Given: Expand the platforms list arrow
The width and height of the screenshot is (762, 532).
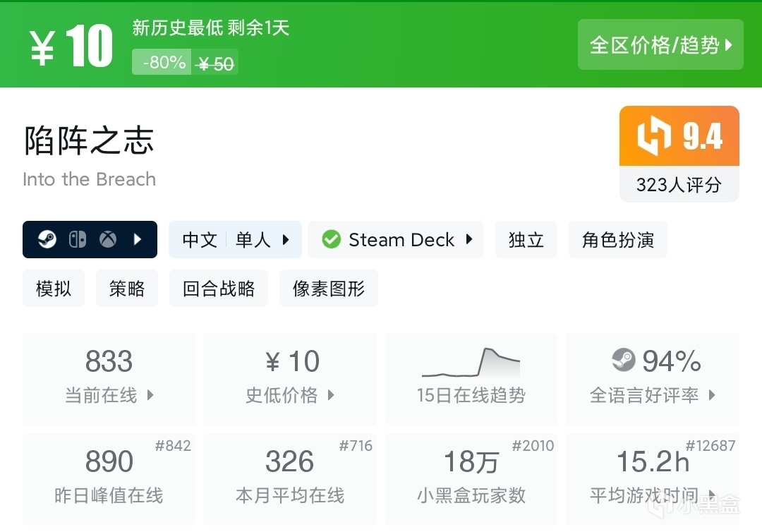Looking at the screenshot, I should tap(138, 240).
